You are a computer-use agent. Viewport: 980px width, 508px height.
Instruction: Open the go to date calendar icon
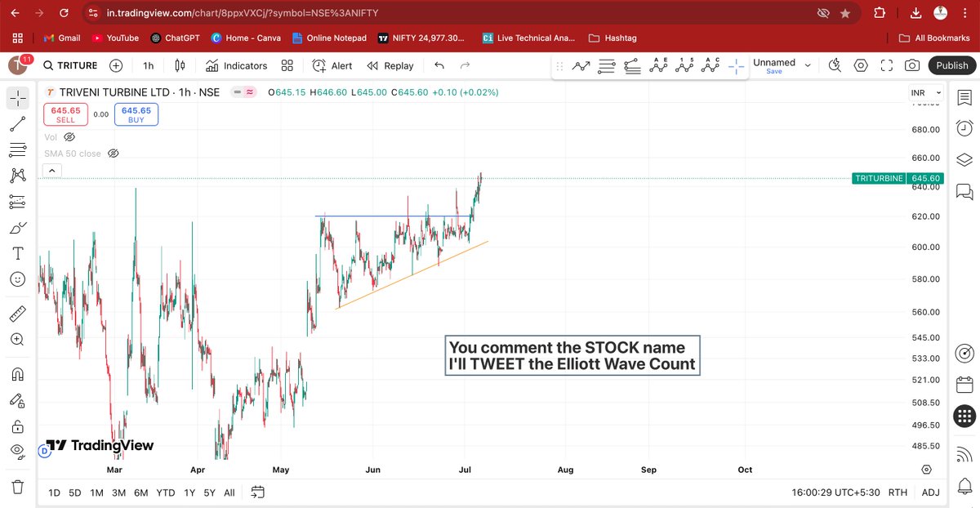click(258, 492)
